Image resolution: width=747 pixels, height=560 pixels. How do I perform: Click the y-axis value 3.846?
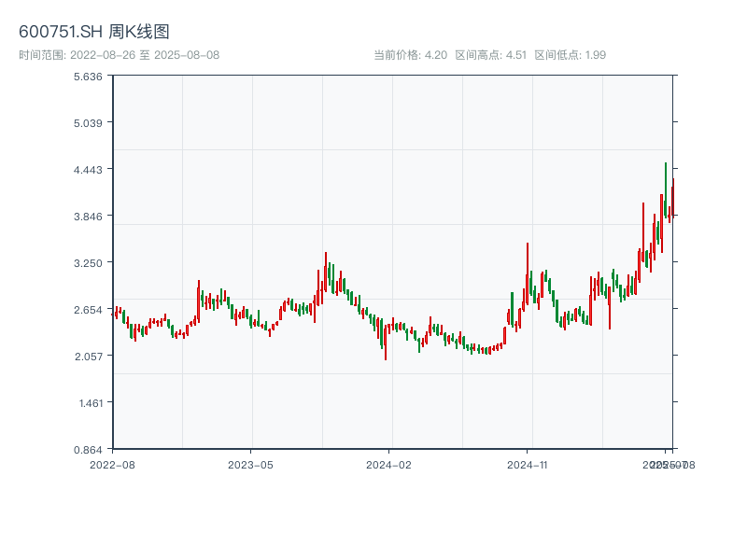88,217
